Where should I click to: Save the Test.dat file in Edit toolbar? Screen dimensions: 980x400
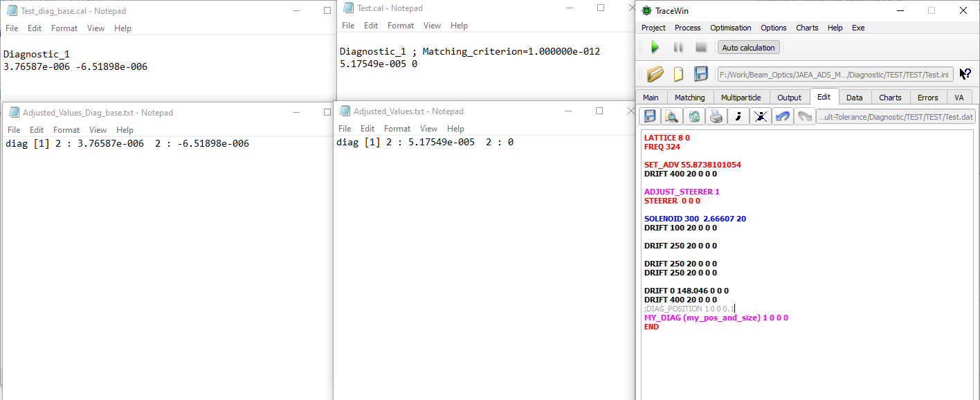tap(650, 116)
